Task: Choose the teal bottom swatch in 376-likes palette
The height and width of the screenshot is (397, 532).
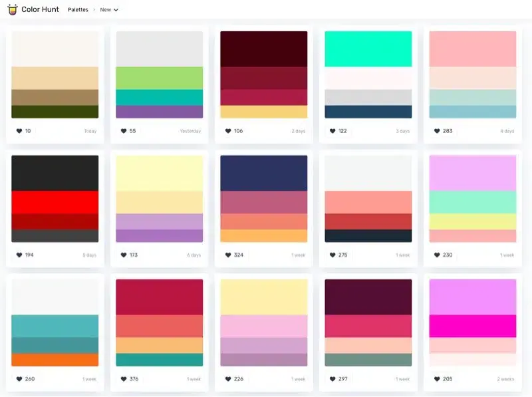Action: (160, 360)
